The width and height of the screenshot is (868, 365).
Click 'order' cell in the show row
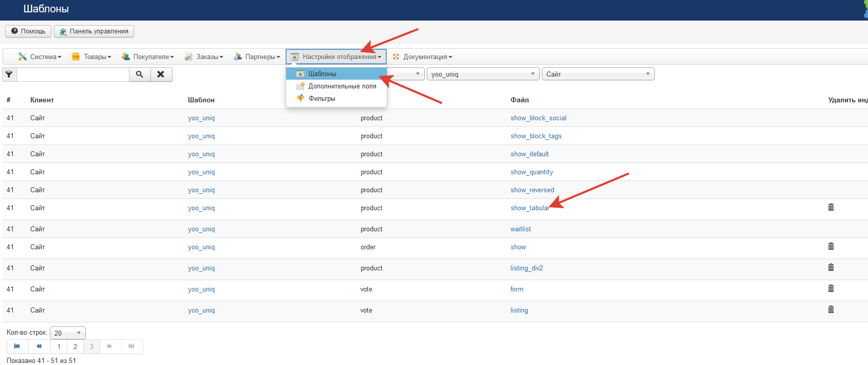[368, 247]
